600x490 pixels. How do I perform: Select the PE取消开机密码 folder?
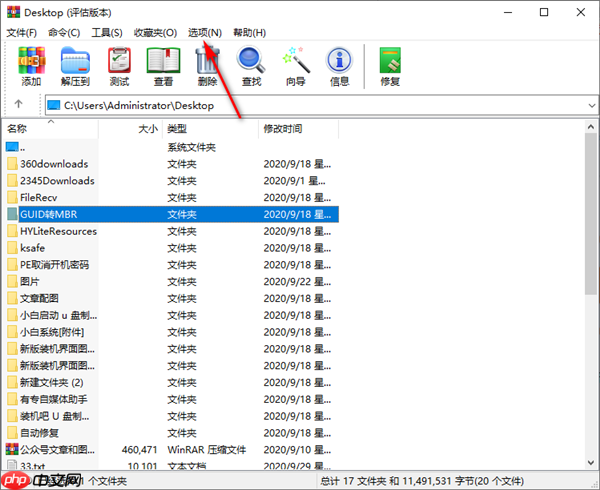(x=54, y=265)
